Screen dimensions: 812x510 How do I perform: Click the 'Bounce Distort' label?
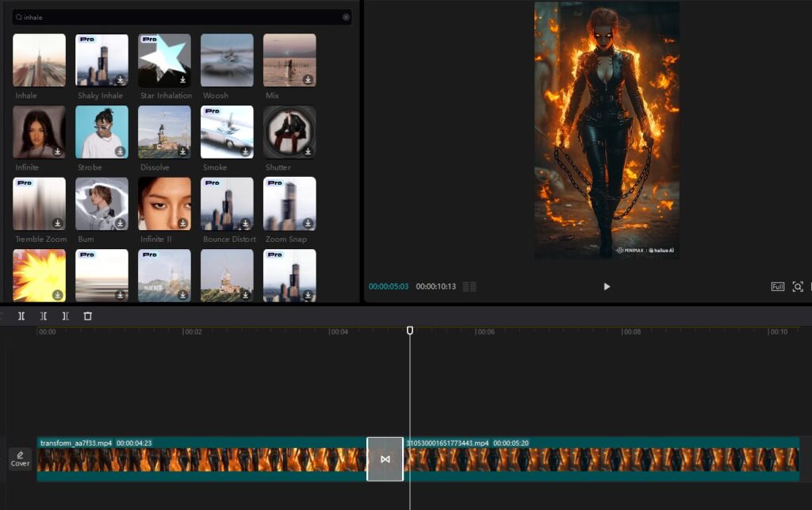(229, 240)
